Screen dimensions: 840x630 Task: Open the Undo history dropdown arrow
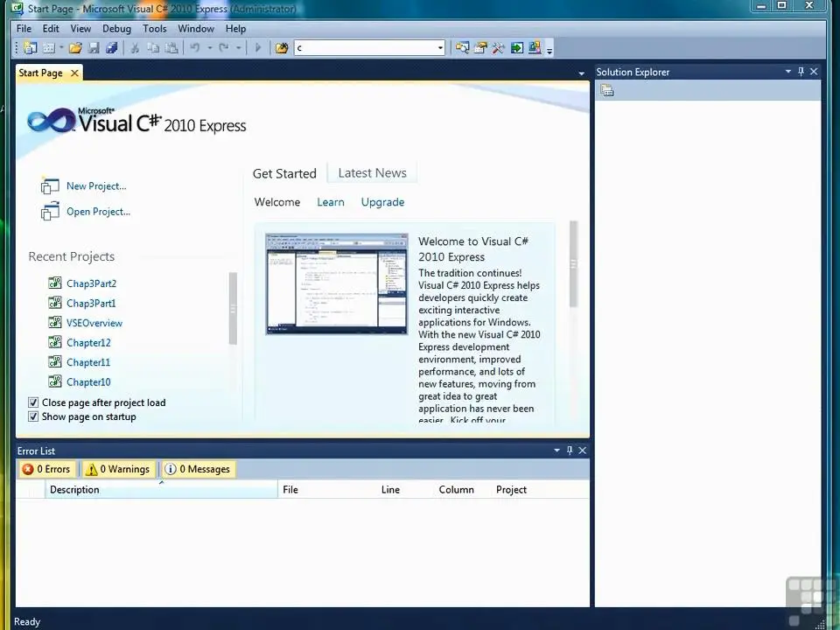210,48
